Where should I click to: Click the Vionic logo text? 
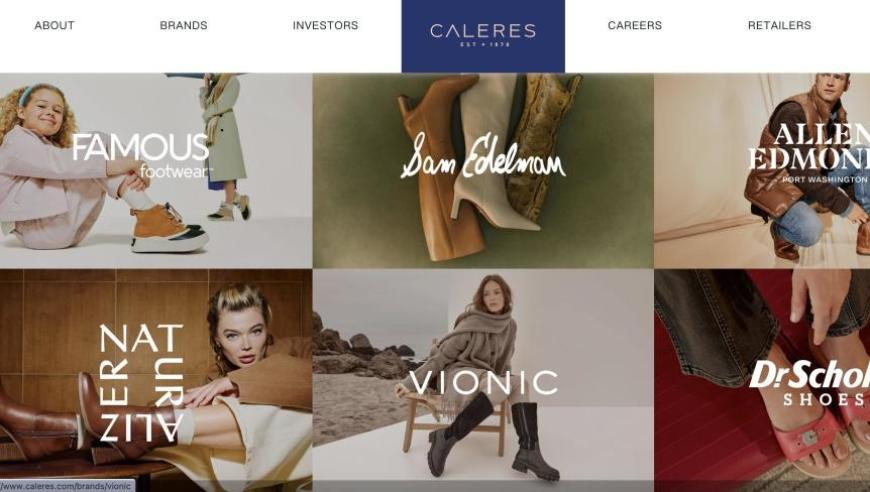[x=483, y=383]
